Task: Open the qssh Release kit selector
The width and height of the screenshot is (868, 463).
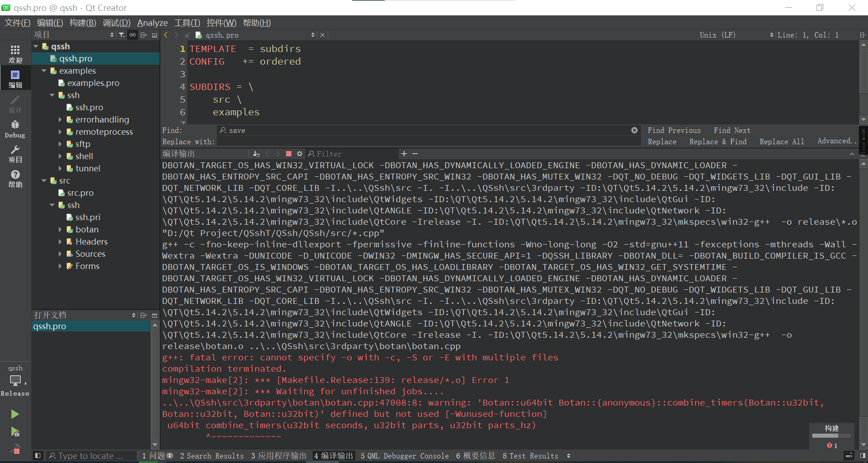Action: point(15,380)
